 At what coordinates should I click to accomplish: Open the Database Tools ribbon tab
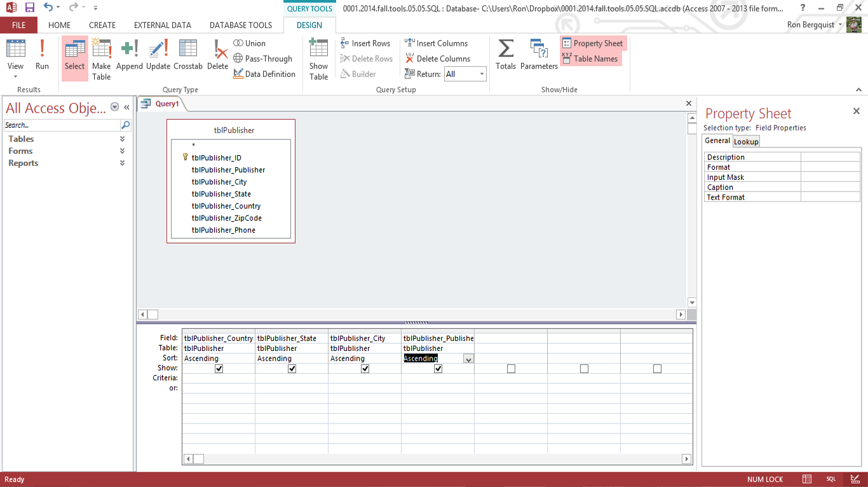pyautogui.click(x=241, y=25)
